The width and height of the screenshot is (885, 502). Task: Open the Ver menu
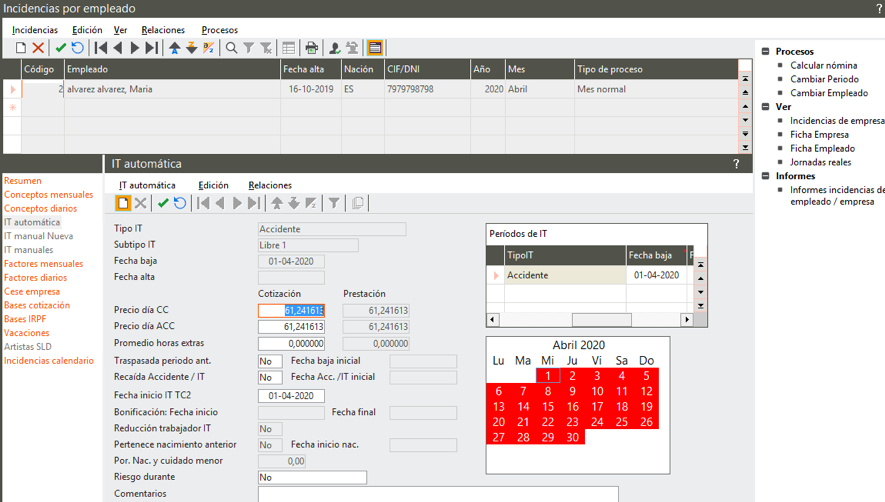pos(120,30)
